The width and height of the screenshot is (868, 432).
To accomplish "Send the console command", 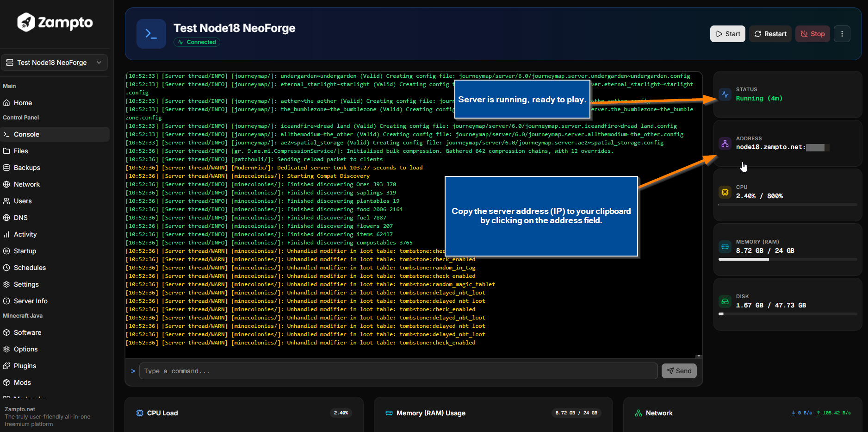I will point(679,371).
